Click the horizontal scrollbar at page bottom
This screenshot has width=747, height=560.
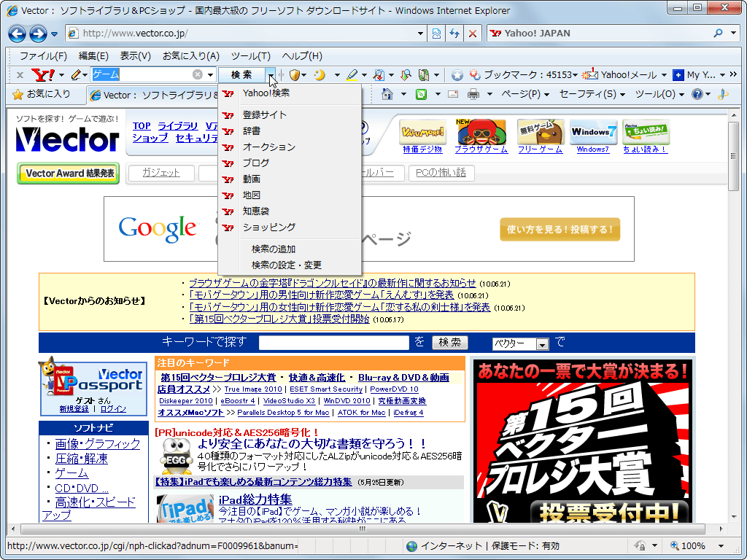click(x=362, y=529)
